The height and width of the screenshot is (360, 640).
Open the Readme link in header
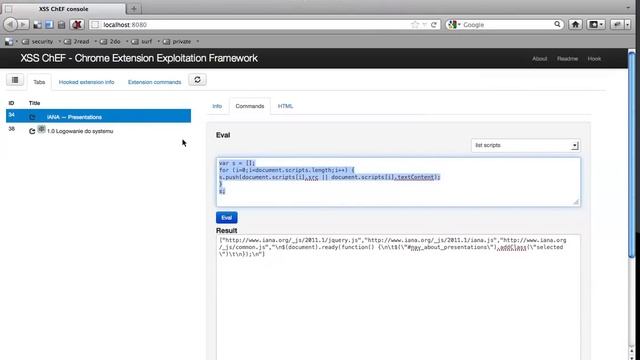tap(567, 59)
